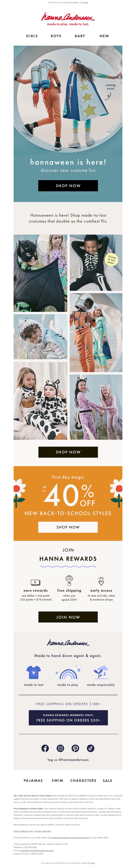
Task: Click the glow-in-the-dark skeleton pajamas photo
Action: point(96,263)
